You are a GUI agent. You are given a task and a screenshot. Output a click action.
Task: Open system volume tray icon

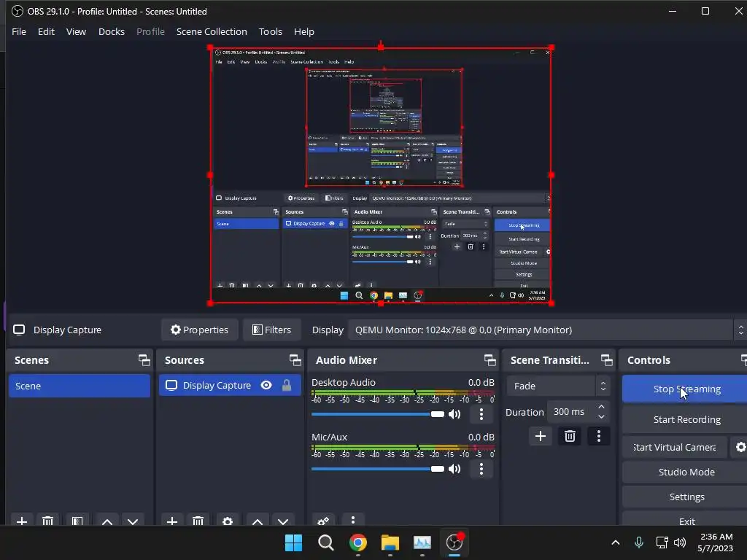click(x=681, y=542)
